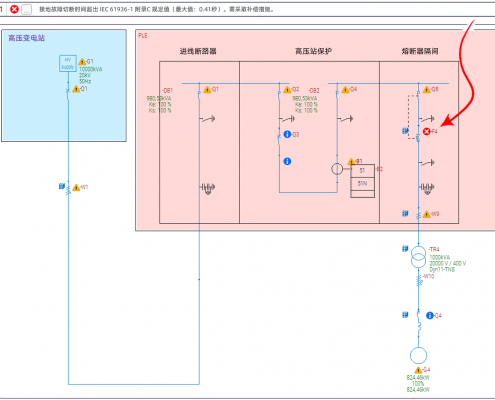Click the red error icon beside F4 fuse
495x400 pixels.
point(426,131)
